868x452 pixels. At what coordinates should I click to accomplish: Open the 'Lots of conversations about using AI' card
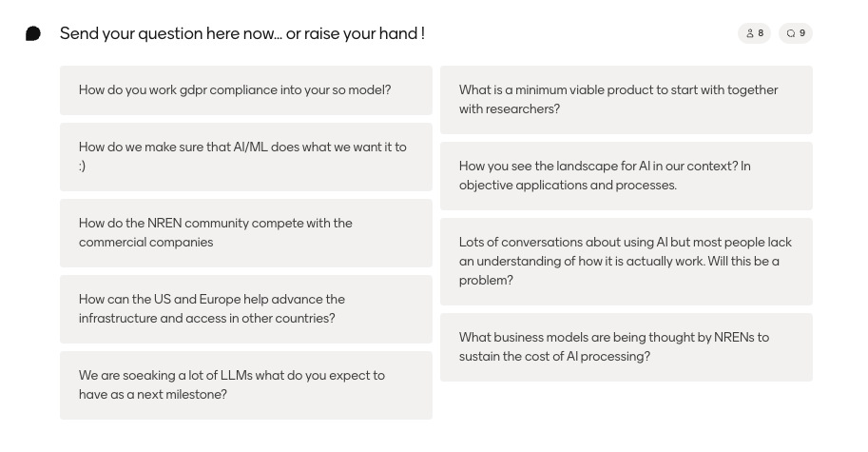tap(626, 262)
